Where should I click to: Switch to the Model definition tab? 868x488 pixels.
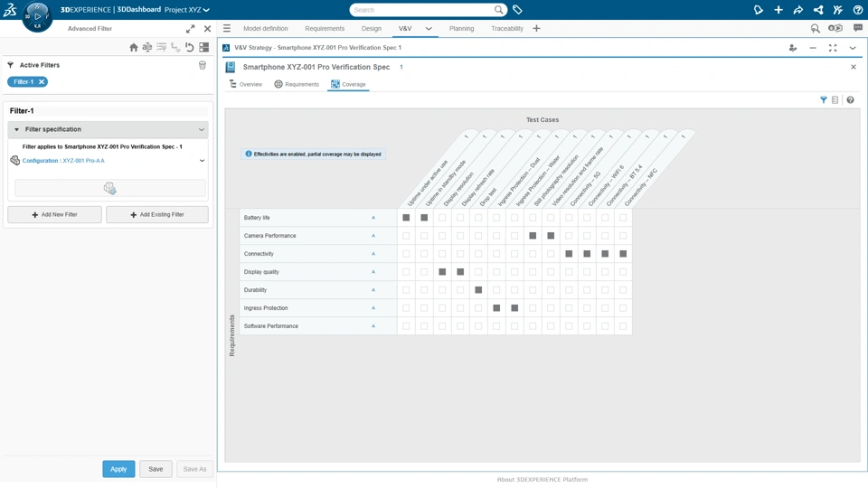point(266,28)
